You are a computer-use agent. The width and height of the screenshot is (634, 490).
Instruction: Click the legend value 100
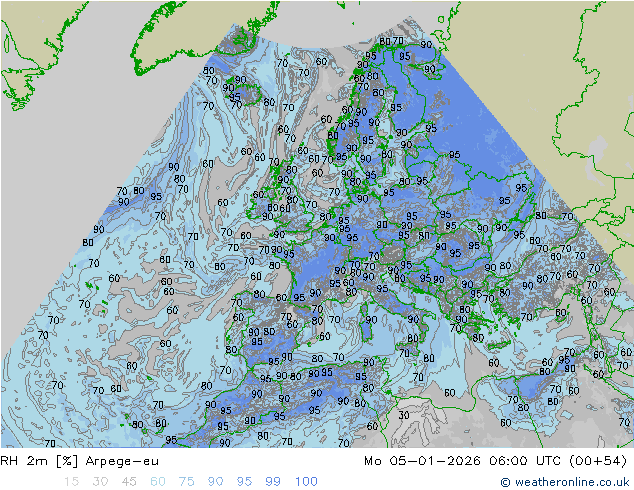pyautogui.click(x=306, y=482)
